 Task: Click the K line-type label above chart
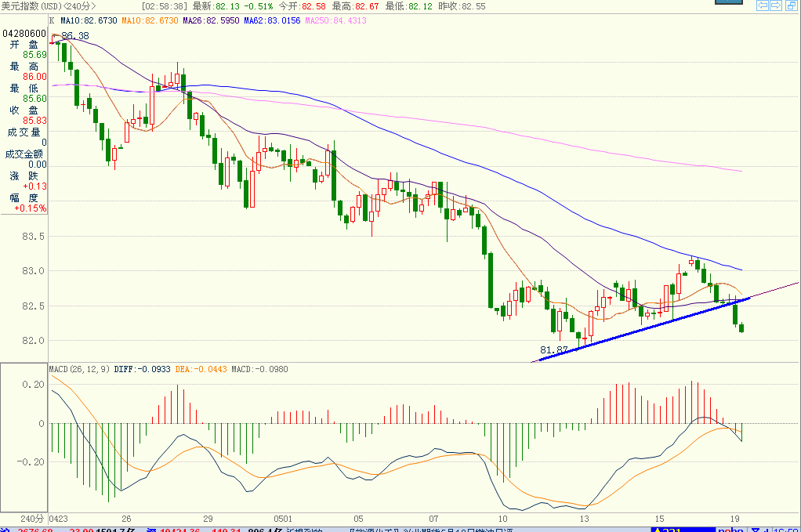click(x=52, y=20)
